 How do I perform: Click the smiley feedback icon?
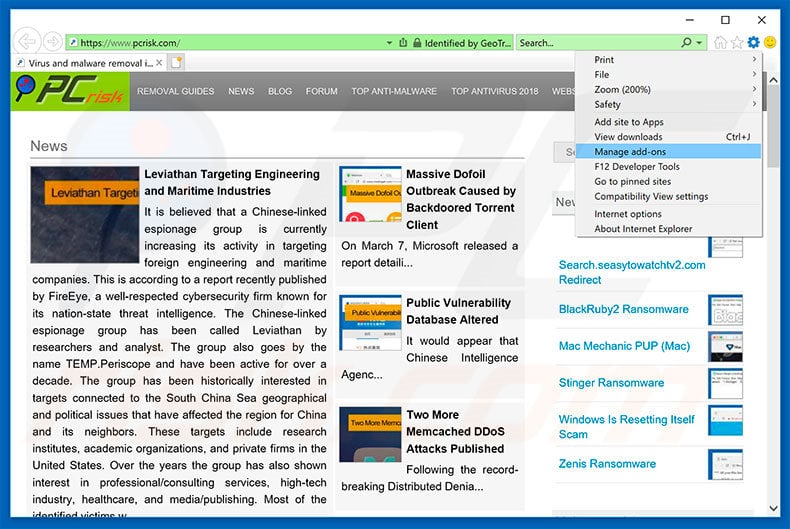[770, 42]
